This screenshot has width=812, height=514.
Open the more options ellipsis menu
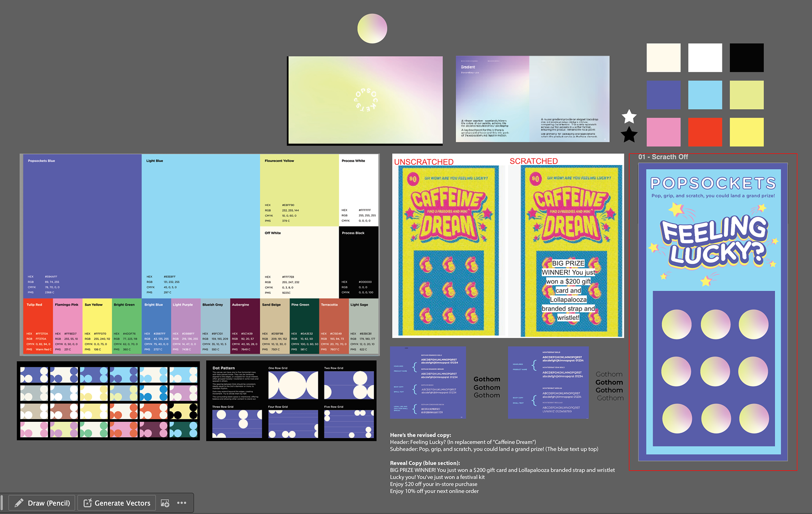[182, 503]
